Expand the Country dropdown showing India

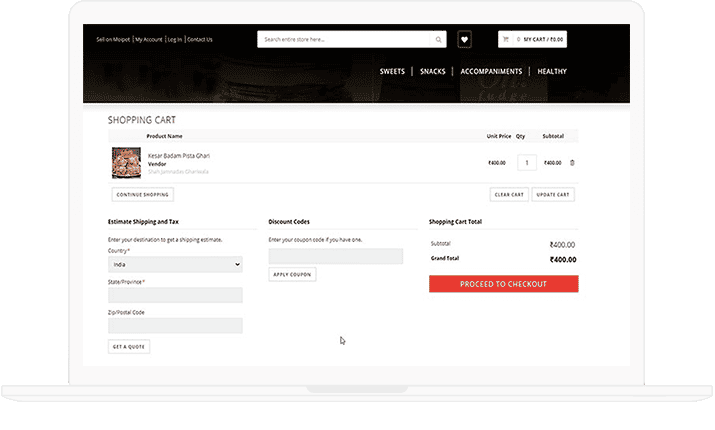(175, 265)
